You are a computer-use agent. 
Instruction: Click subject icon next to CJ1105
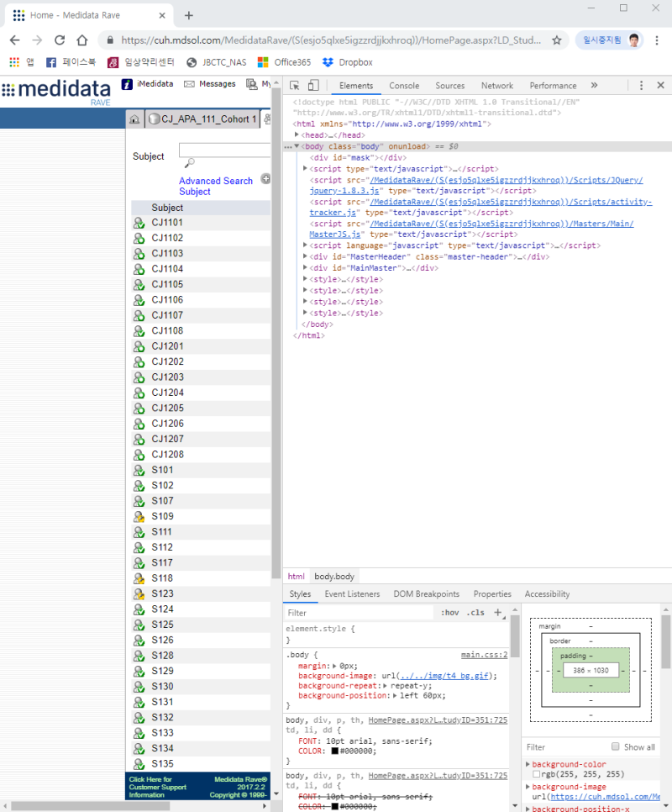139,284
